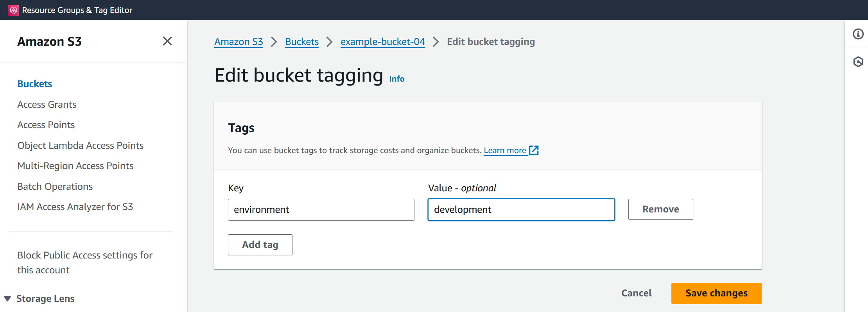868x312 pixels.
Task: Click the Key field containing environment
Action: click(x=321, y=210)
